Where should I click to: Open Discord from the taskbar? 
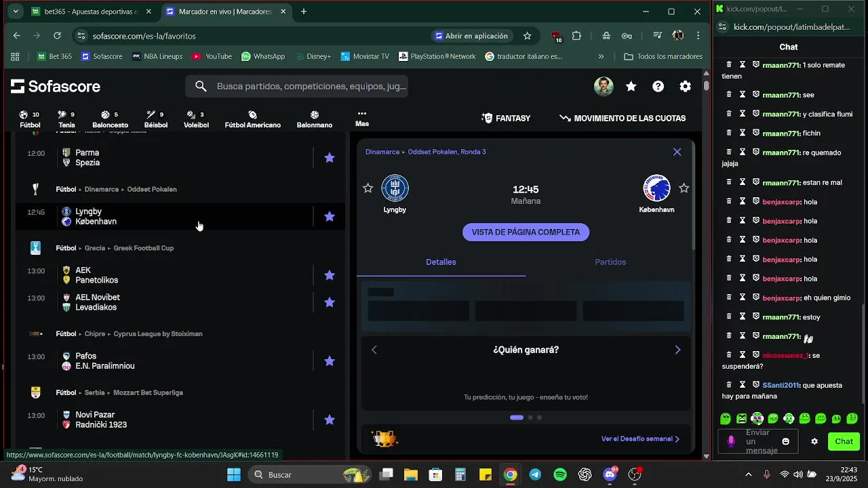(x=610, y=474)
